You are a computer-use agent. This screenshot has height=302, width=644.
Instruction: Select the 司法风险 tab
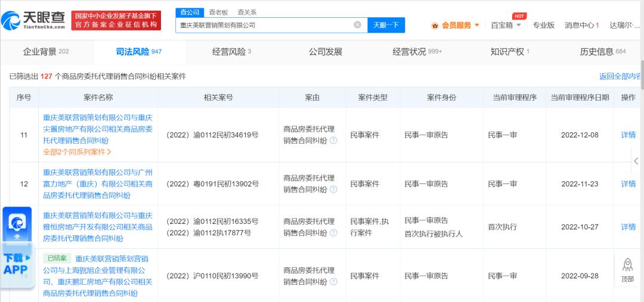click(139, 52)
